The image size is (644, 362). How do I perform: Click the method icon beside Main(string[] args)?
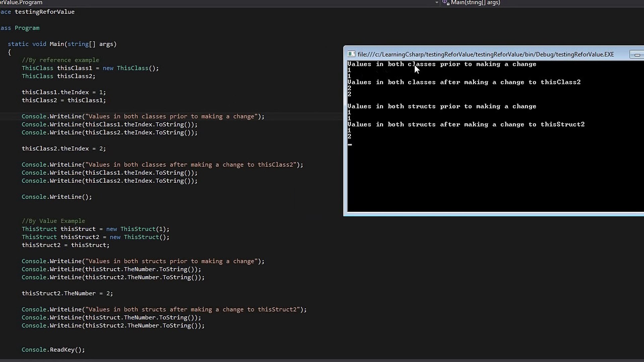coord(446,3)
